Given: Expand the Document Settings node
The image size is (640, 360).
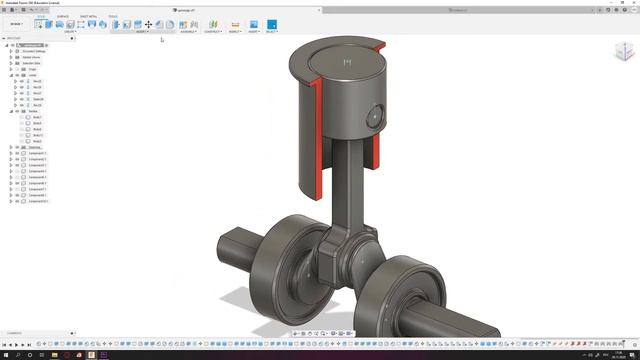Looking at the screenshot, I should (11, 51).
